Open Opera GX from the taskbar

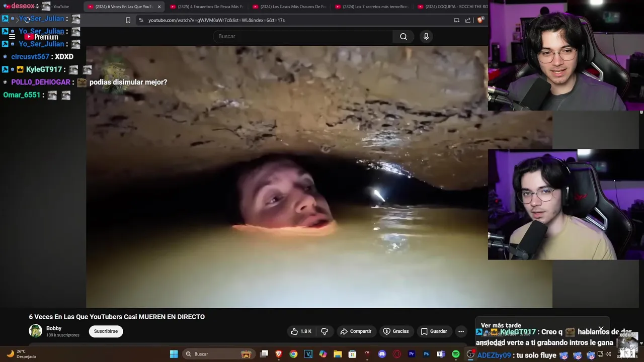coord(396,354)
